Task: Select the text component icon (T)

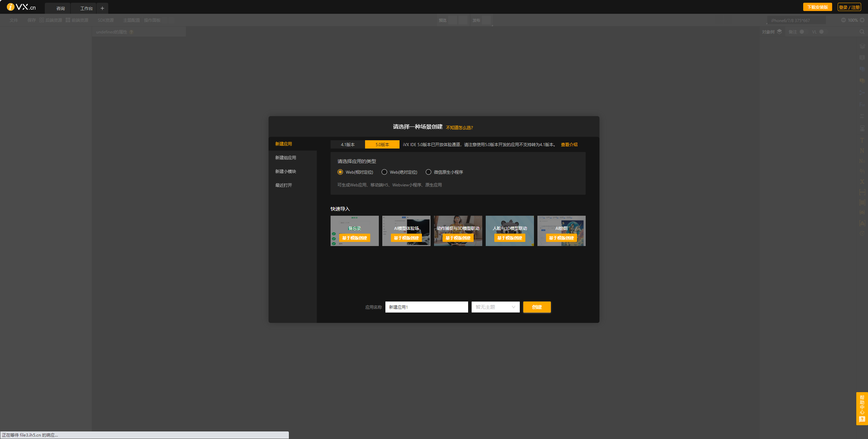Action: point(862,141)
